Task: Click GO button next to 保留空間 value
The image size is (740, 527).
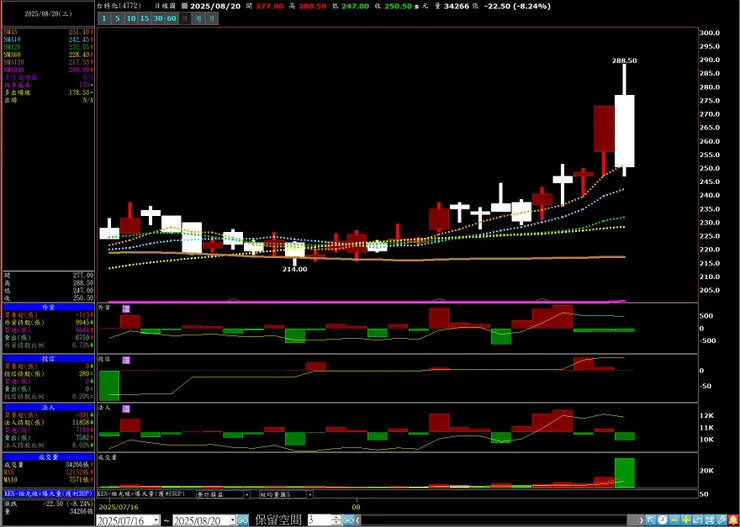Action: click(348, 520)
